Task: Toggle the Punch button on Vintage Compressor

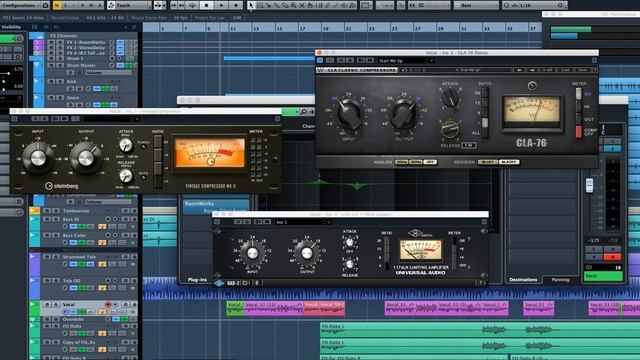Action: pyautogui.click(x=143, y=147)
